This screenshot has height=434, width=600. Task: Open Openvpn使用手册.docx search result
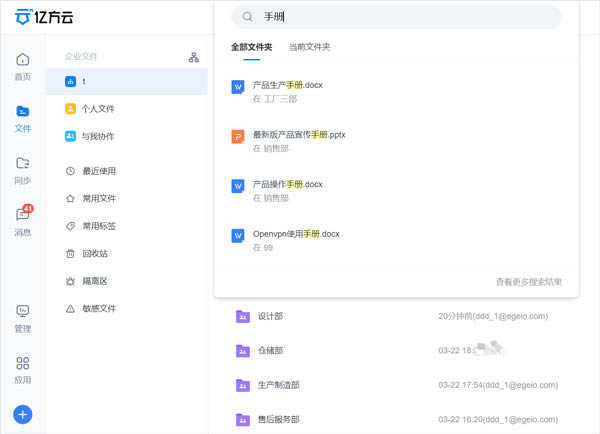pyautogui.click(x=296, y=234)
